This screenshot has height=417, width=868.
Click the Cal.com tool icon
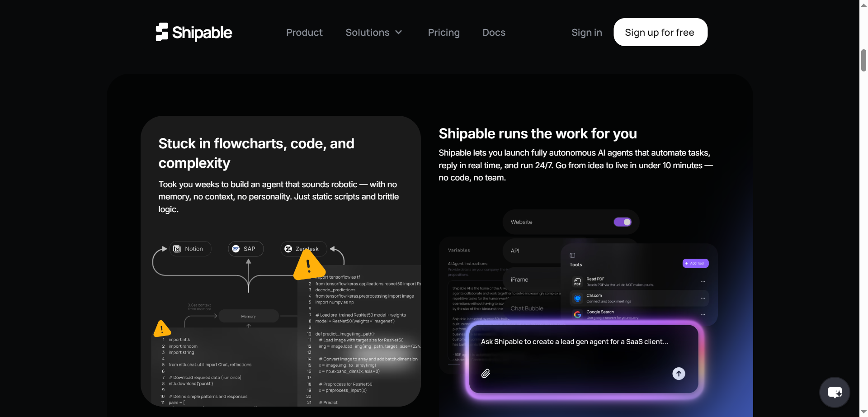(x=577, y=299)
